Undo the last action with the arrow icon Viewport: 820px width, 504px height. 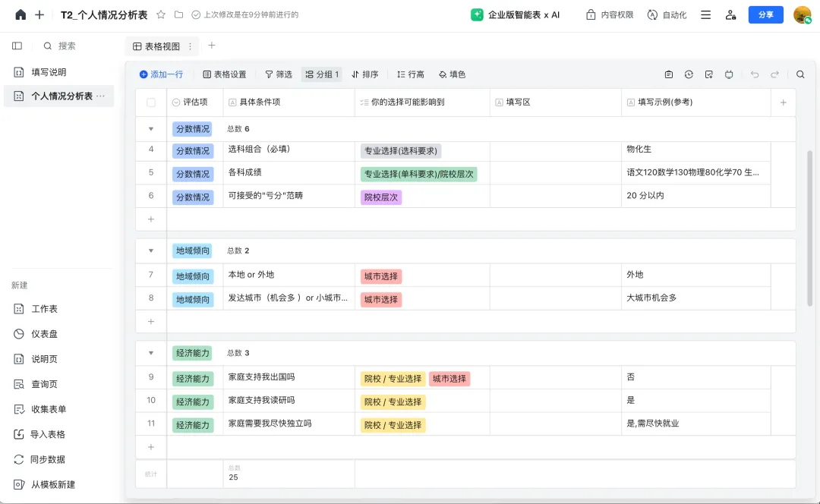[754, 74]
